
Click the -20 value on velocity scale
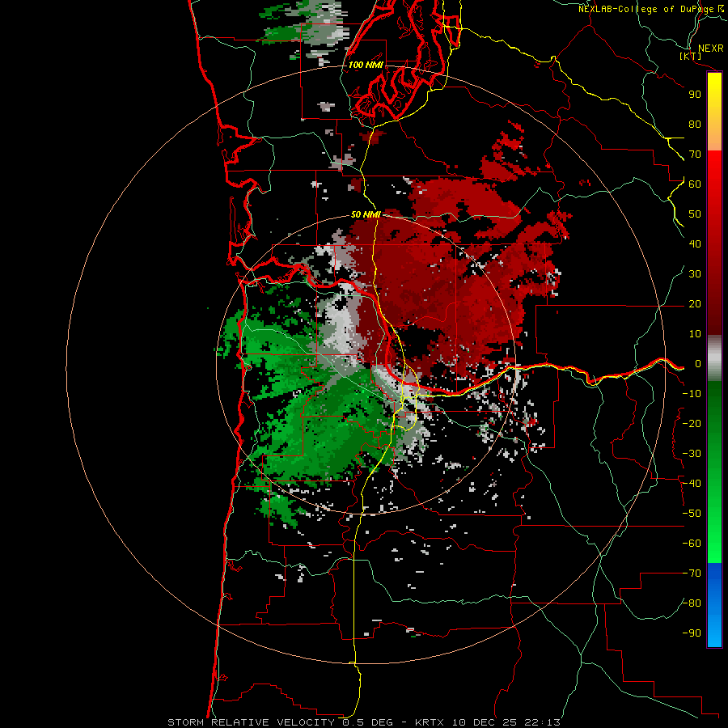[692, 423]
